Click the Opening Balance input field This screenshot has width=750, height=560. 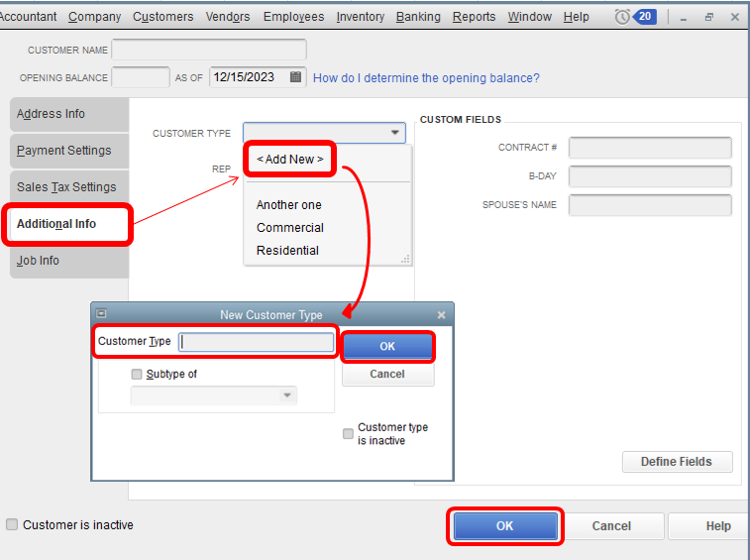(141, 77)
